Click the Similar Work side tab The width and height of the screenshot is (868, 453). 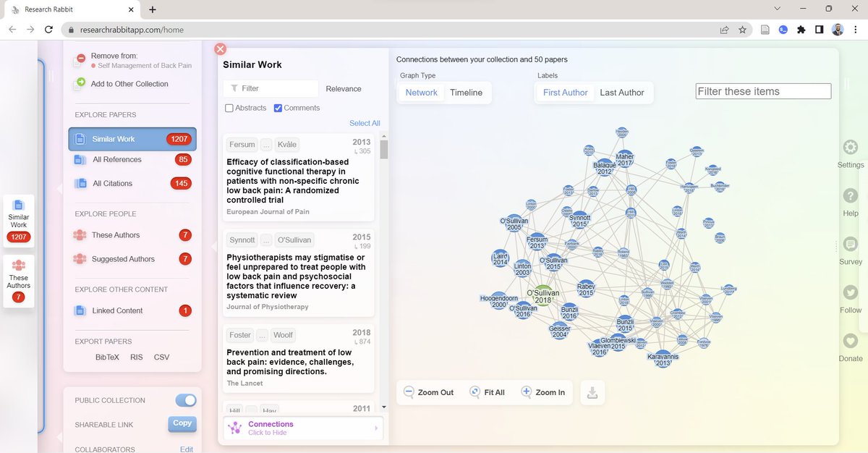click(x=19, y=221)
